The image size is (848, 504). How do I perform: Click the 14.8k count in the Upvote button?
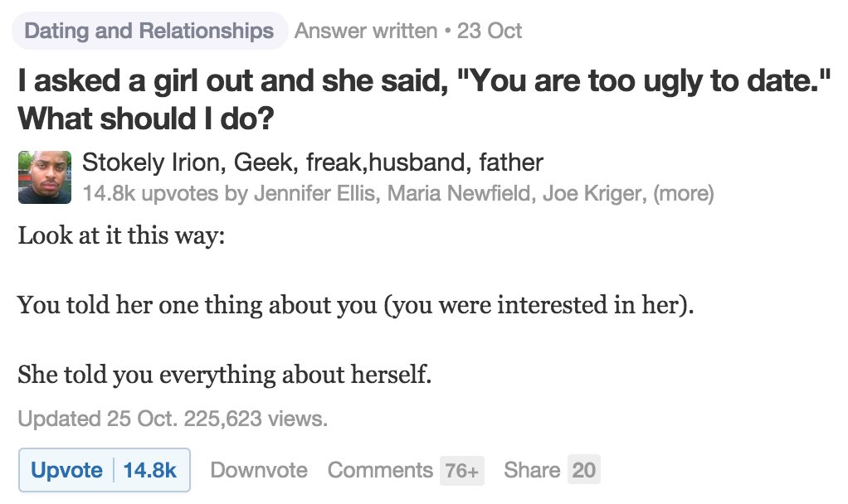[150, 470]
